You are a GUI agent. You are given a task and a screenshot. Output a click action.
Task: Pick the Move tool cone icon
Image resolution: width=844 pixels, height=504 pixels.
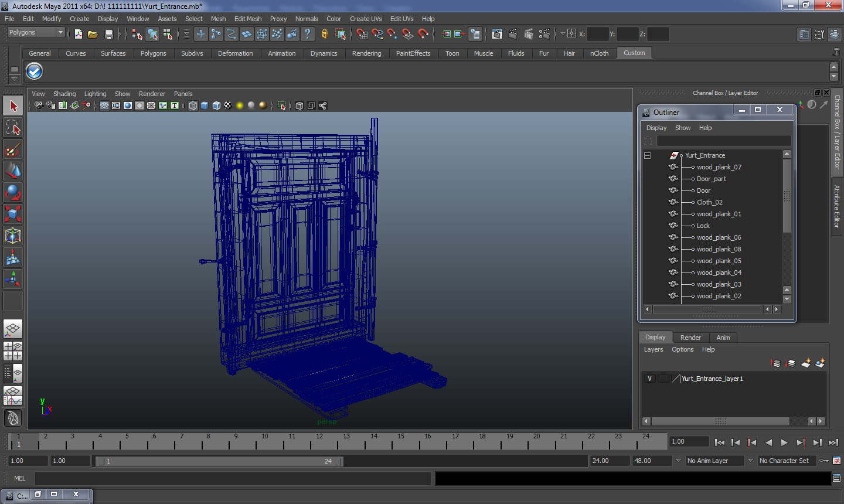click(13, 171)
